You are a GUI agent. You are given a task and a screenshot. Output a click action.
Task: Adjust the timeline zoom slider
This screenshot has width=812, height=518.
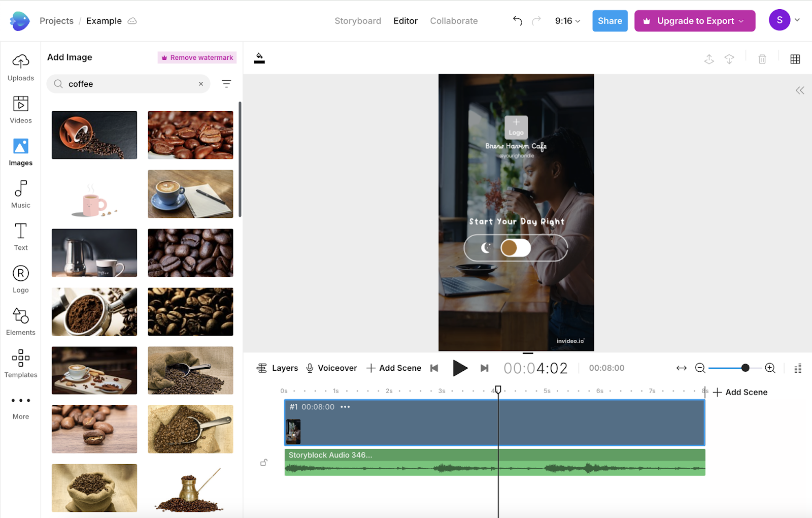pos(745,368)
